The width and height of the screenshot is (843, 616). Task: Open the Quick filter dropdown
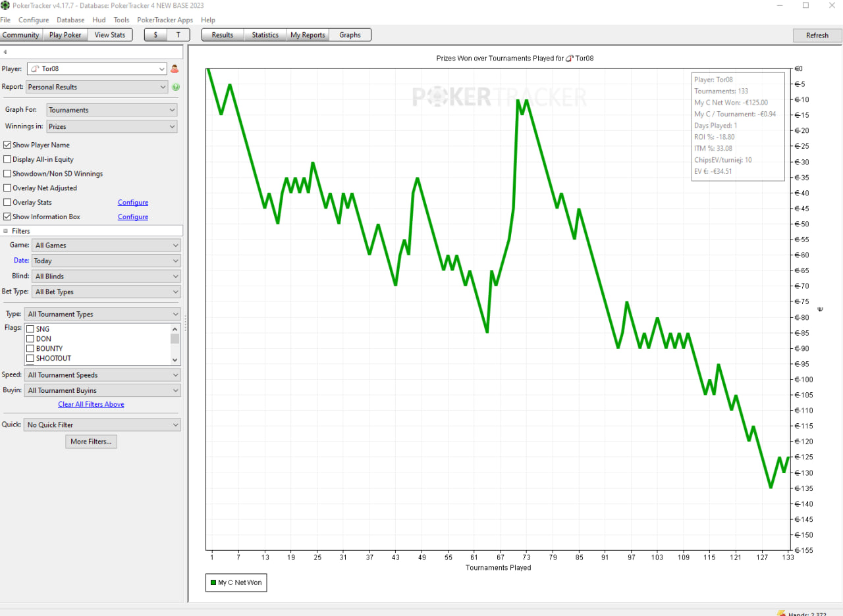tap(102, 425)
